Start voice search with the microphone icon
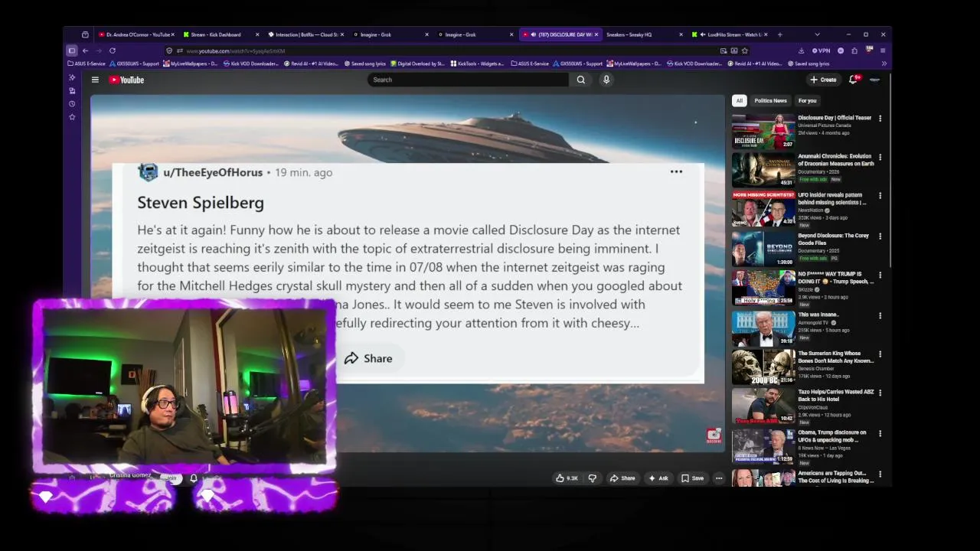The image size is (980, 551). coord(606,80)
